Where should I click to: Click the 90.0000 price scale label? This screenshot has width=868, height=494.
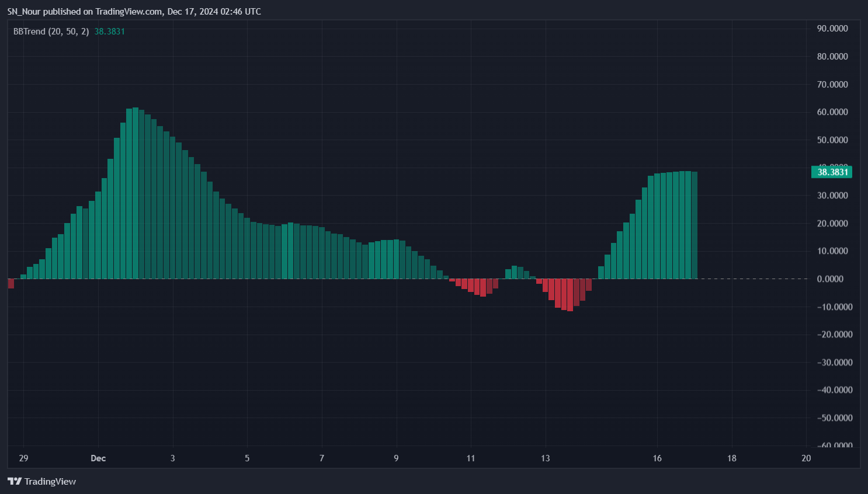click(832, 29)
